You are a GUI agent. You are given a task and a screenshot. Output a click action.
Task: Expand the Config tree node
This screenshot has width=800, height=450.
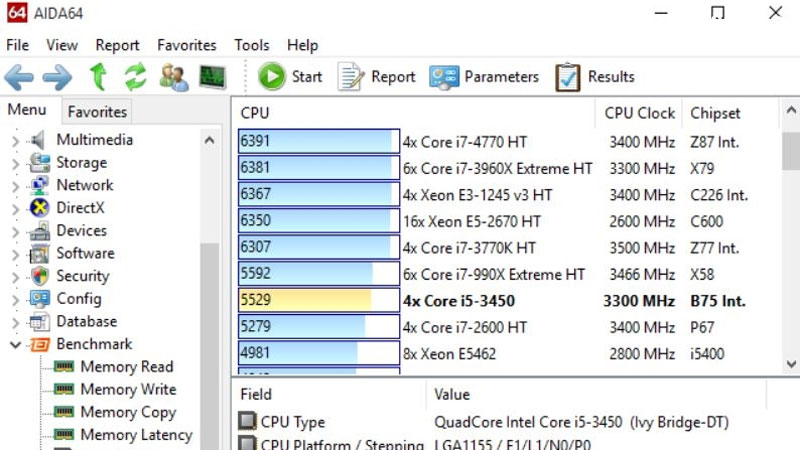click(x=15, y=299)
